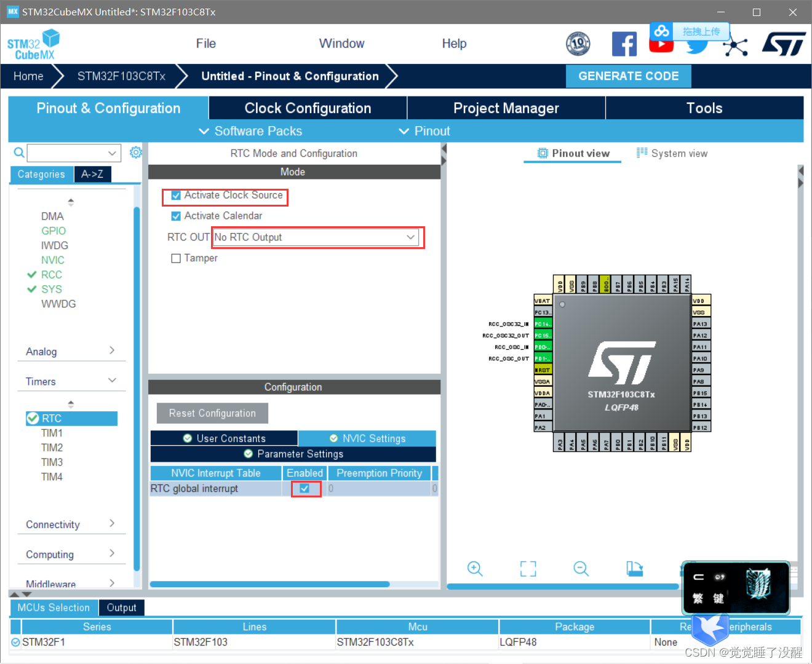Select GPIO in the category list
The width and height of the screenshot is (812, 664).
coord(54,231)
